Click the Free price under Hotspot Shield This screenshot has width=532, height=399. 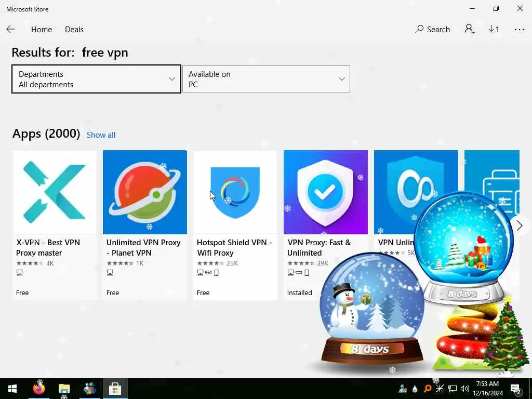tap(203, 293)
